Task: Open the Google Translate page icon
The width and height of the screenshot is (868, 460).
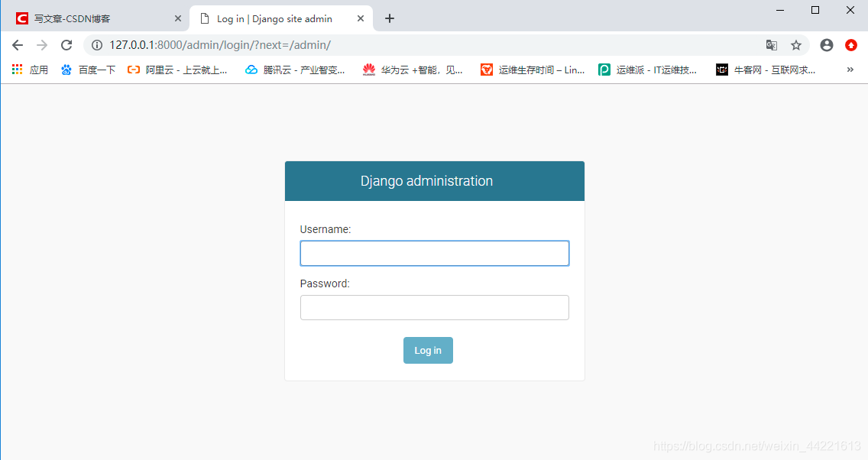Action: point(771,45)
